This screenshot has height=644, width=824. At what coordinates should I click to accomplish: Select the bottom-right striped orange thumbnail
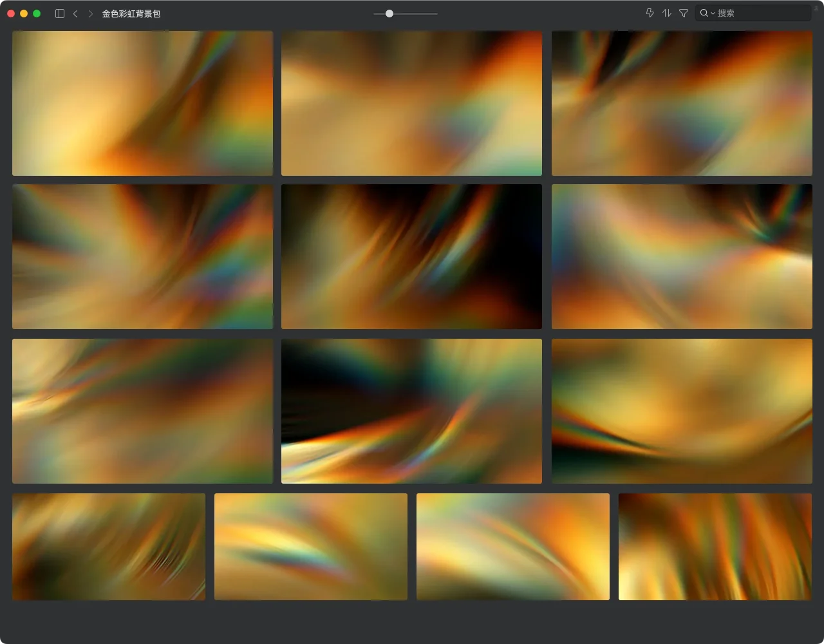(x=715, y=547)
